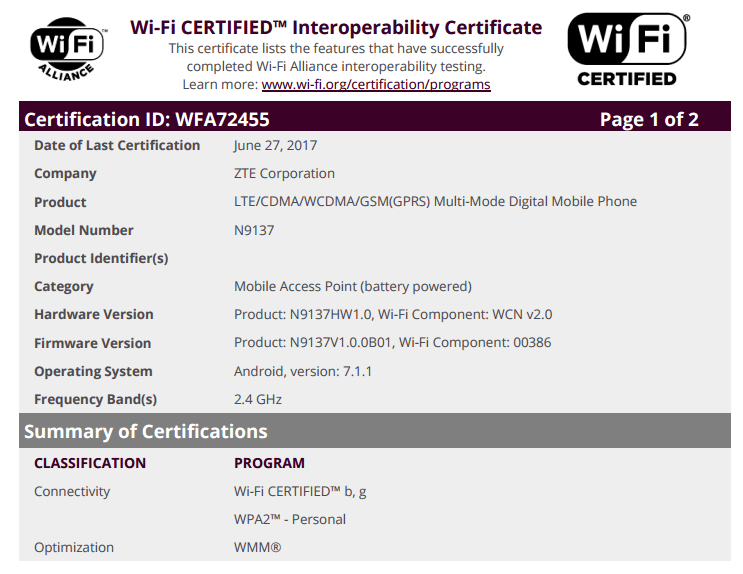Select the WMM optimization program entry
Screen dimensions: 743x574
coord(258,547)
